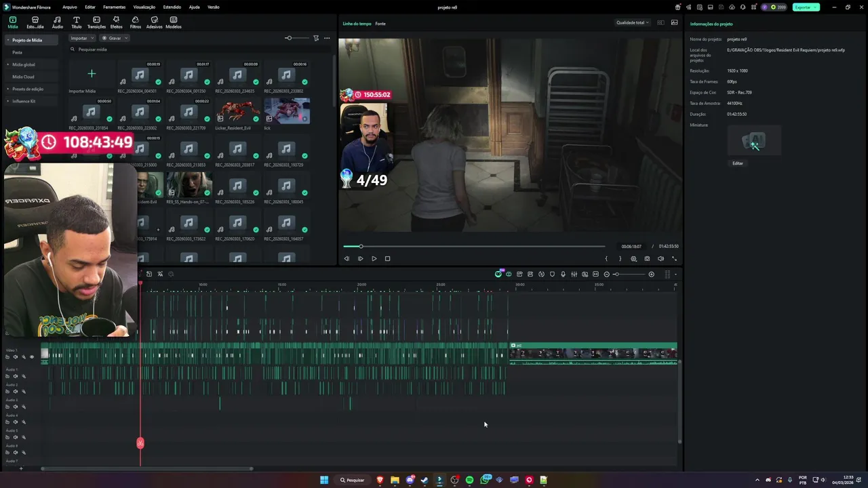This screenshot has height=488, width=868.
Task: Collapse the Projeto de Mídia tree
Action: 8,40
